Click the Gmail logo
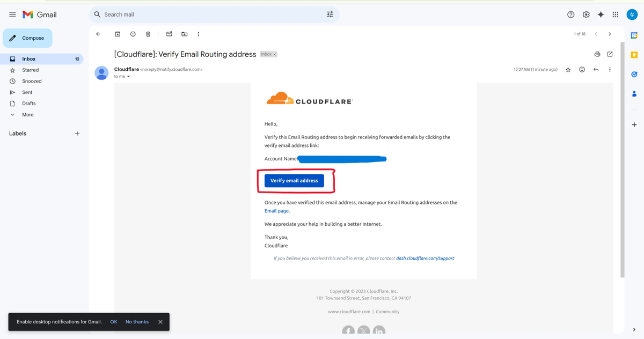Screen dimensions: 644x339 pos(40,14)
